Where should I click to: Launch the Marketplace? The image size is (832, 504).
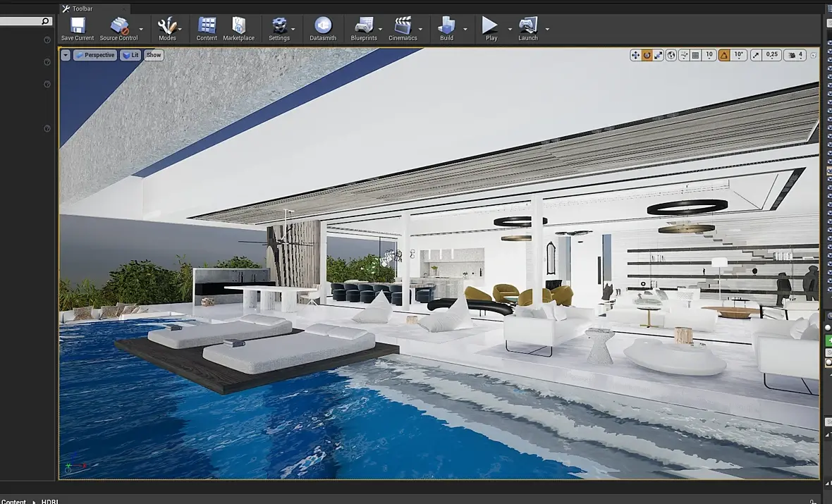click(x=239, y=29)
